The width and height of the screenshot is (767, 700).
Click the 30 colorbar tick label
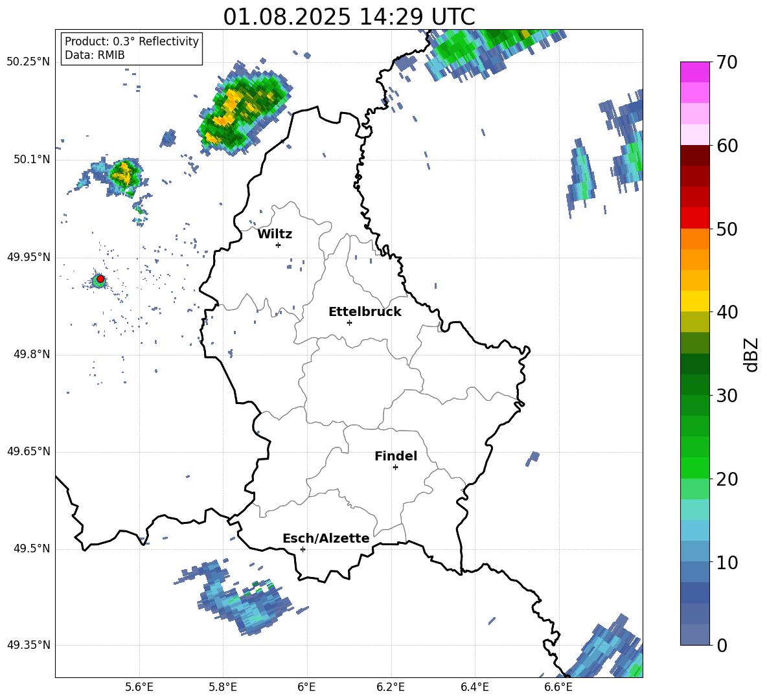point(727,396)
